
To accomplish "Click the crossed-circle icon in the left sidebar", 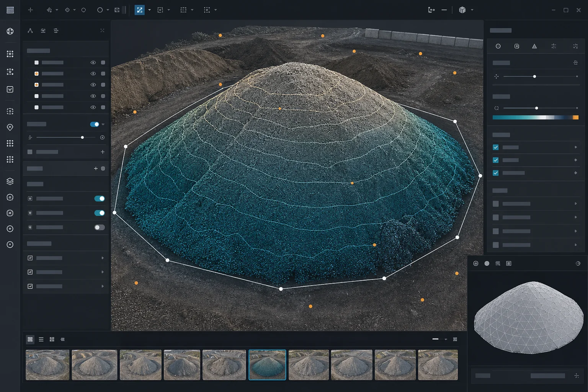I will click(10, 213).
